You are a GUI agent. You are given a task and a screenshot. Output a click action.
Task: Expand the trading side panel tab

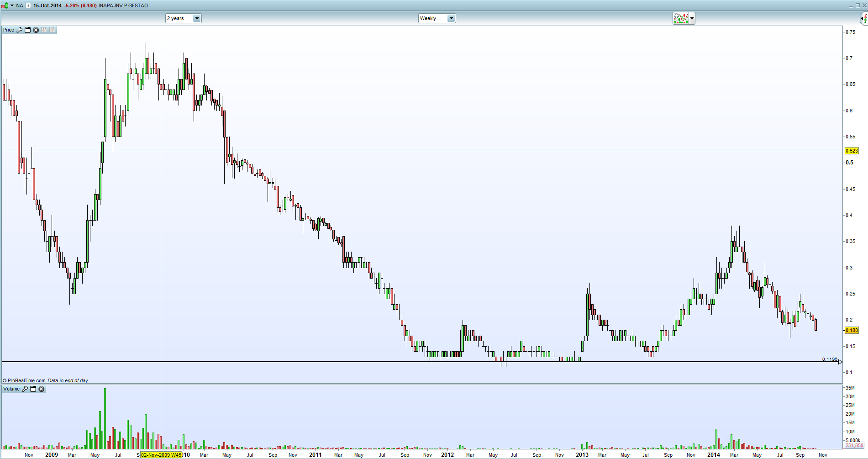864,18
